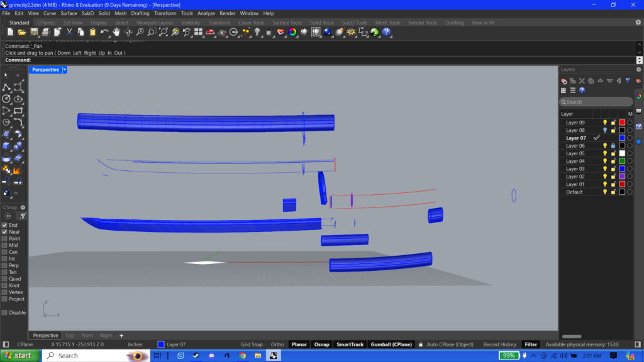This screenshot has height=362, width=644.
Task: Toggle visibility bulb of Layer 09
Action: [x=605, y=123]
